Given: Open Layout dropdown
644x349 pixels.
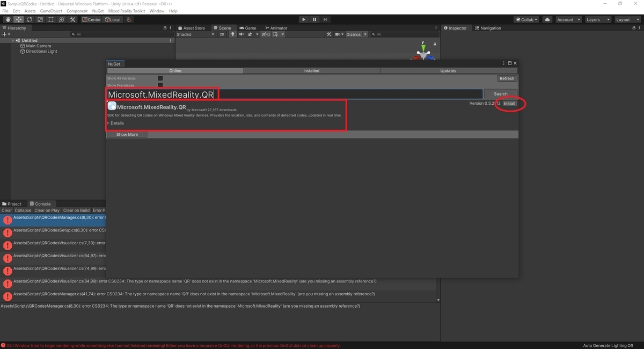Looking at the screenshot, I should point(627,19).
